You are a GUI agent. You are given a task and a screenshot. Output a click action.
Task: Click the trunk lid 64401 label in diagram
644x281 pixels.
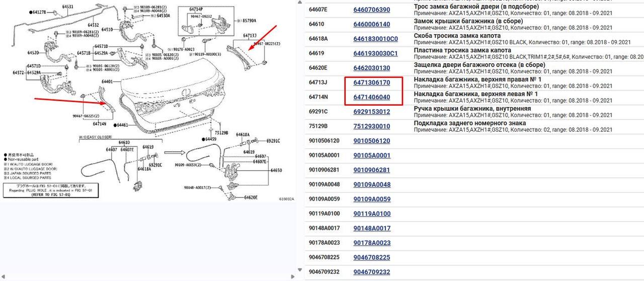point(107,81)
